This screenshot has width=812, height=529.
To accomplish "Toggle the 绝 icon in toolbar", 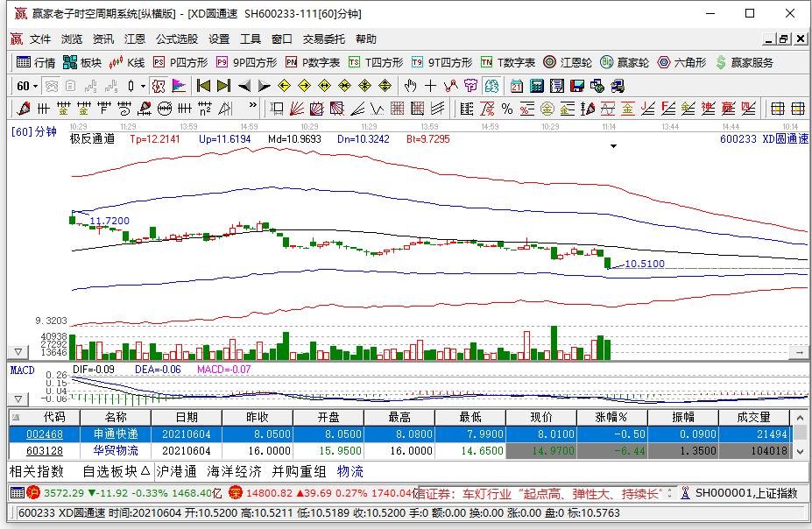I will 491,86.
